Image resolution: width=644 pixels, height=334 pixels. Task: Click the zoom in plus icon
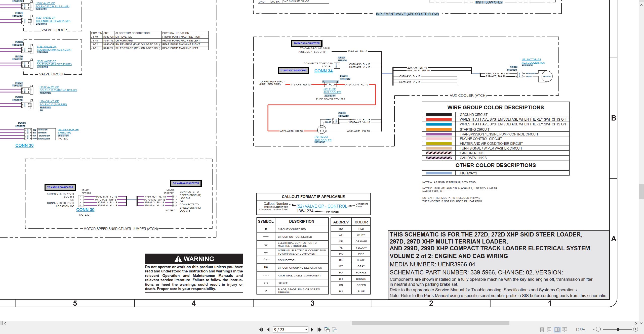[635, 329]
